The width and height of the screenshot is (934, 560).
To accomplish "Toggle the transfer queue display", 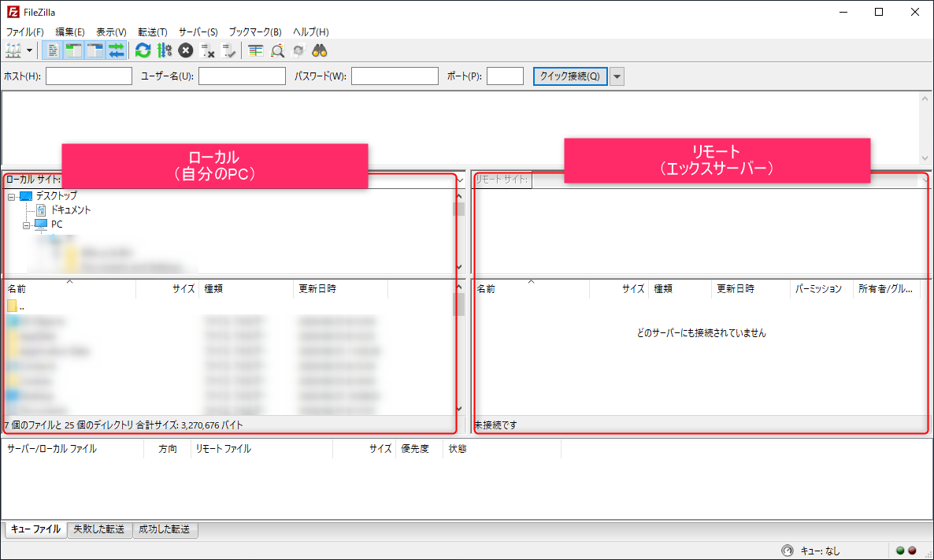I will (116, 50).
